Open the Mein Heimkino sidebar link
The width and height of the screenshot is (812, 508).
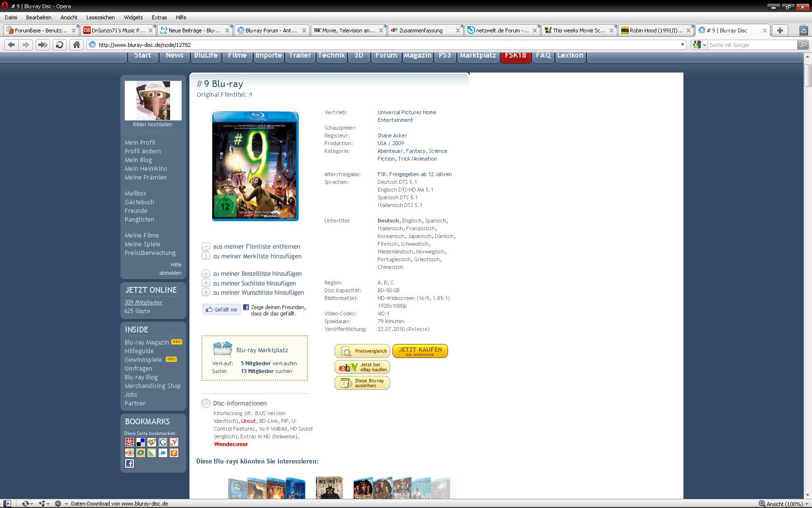click(x=146, y=168)
